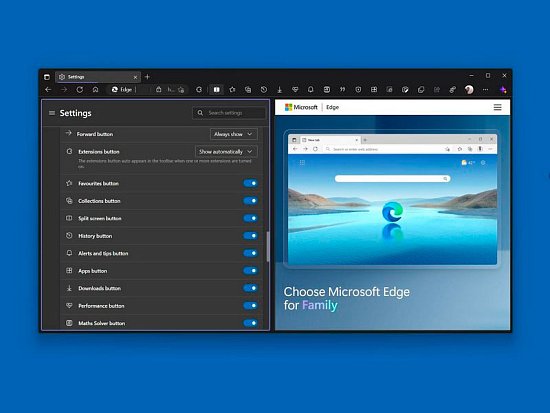Switch off the History button toggle
The width and height of the screenshot is (550, 413).
pos(250,236)
